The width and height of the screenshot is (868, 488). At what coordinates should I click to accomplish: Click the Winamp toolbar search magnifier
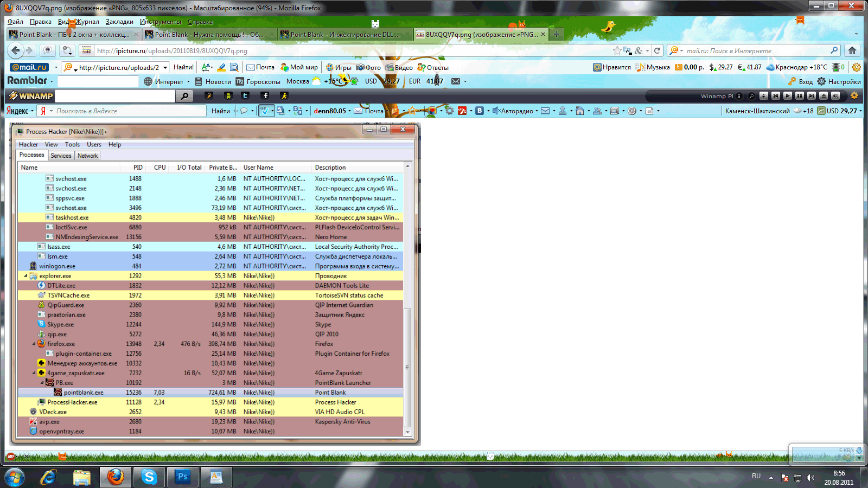pyautogui.click(x=184, y=96)
